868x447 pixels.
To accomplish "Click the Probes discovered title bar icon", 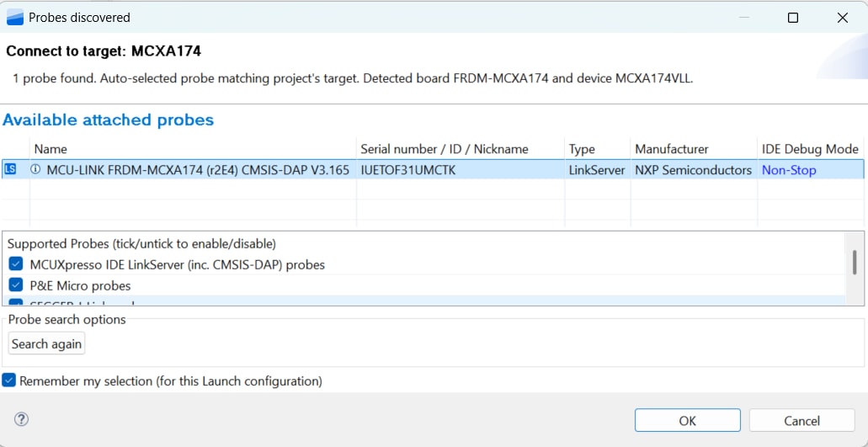I will click(x=15, y=18).
